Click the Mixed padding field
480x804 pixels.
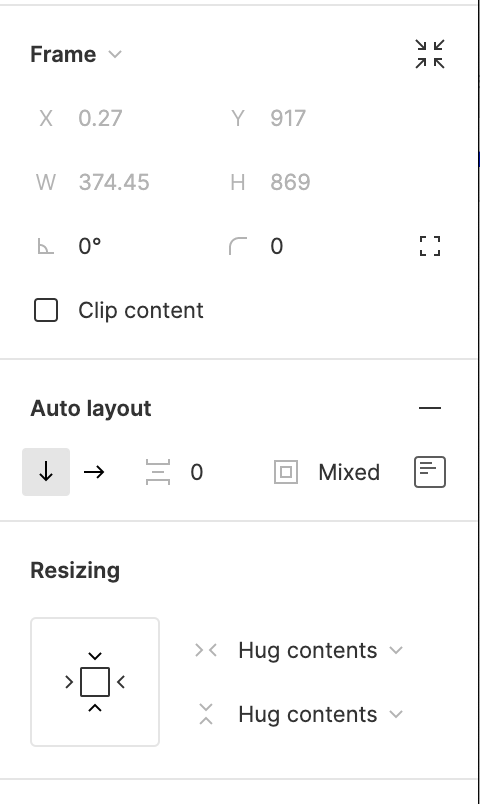point(349,472)
